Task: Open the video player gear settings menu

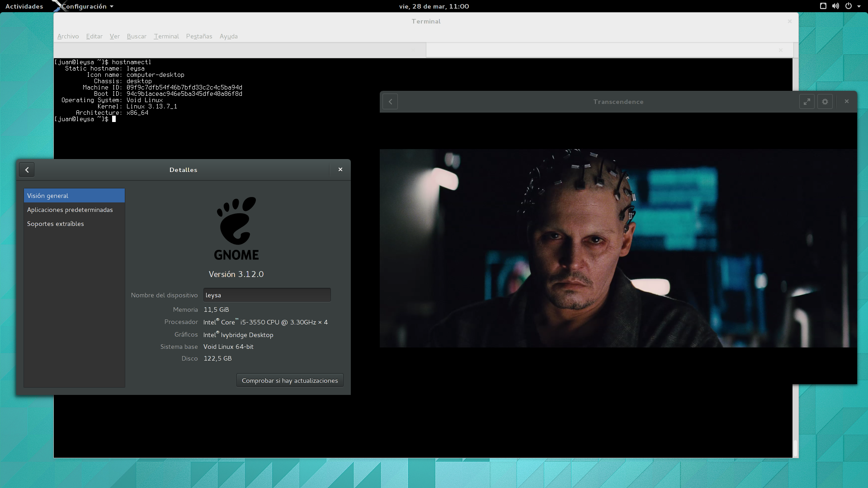Action: pyautogui.click(x=825, y=102)
